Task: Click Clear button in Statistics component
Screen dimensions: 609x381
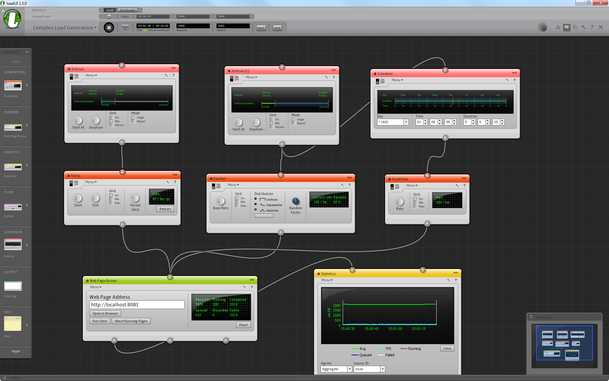Action: (x=447, y=348)
